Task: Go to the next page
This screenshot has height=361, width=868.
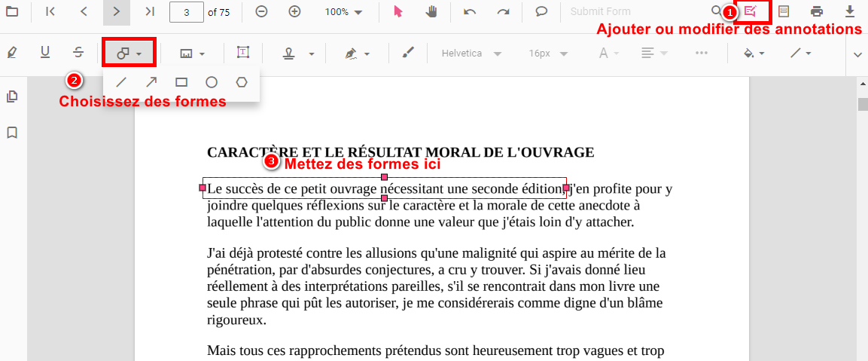Action: tap(116, 12)
